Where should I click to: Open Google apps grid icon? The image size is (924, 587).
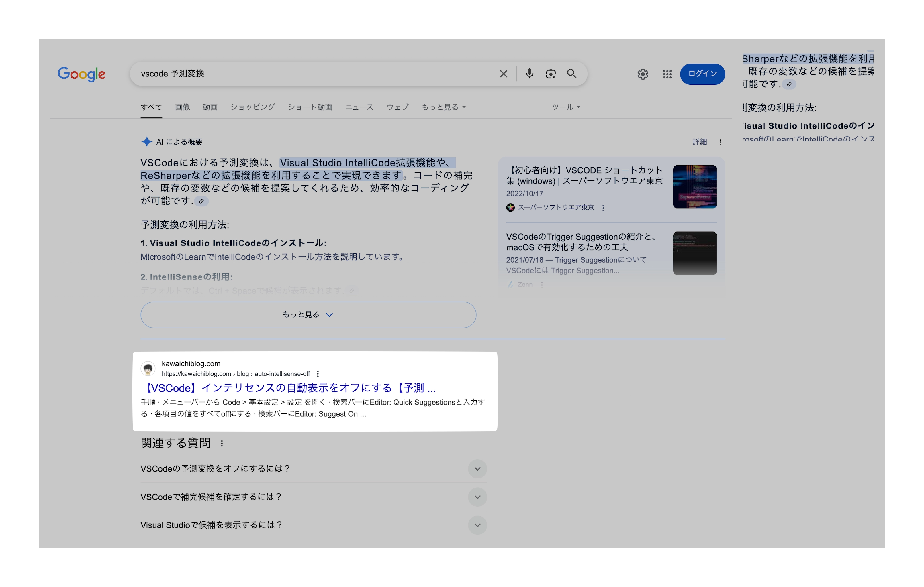pos(667,74)
